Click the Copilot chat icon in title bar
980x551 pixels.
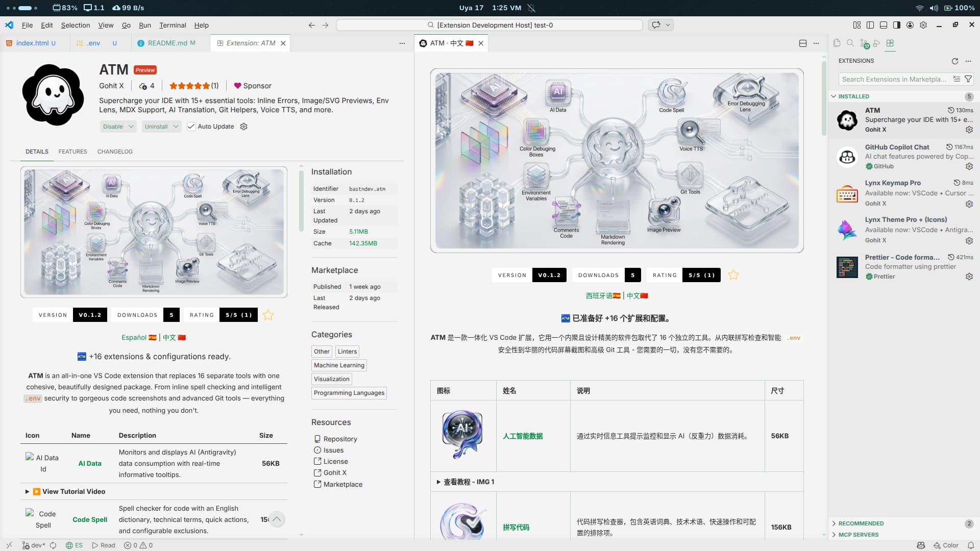click(x=656, y=25)
